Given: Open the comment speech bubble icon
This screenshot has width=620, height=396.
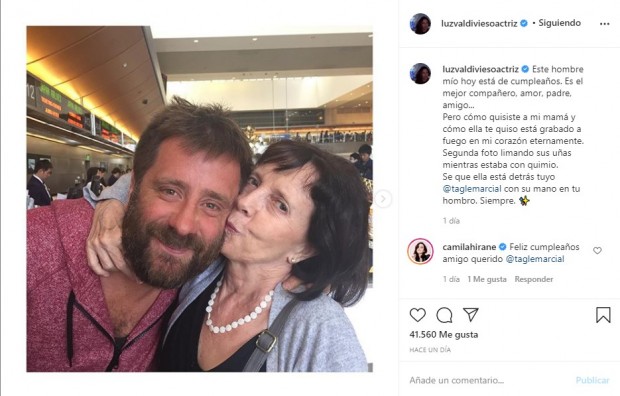Looking at the screenshot, I should [444, 315].
